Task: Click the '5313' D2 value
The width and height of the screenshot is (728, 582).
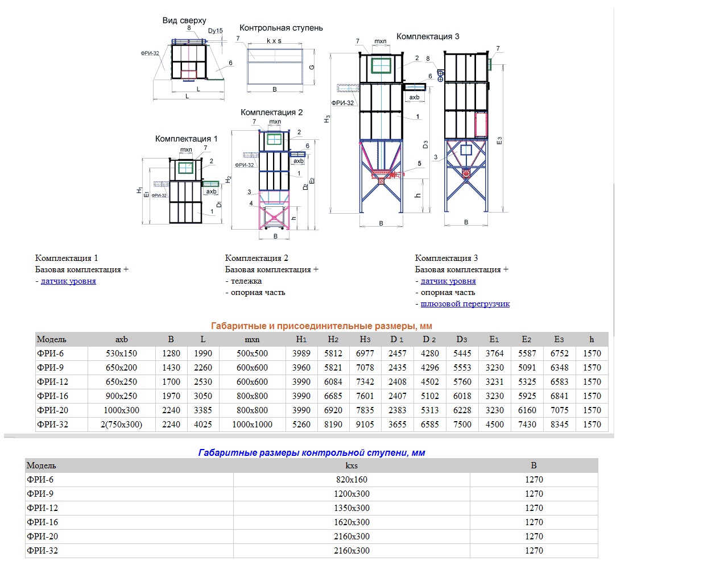Action: click(430, 410)
